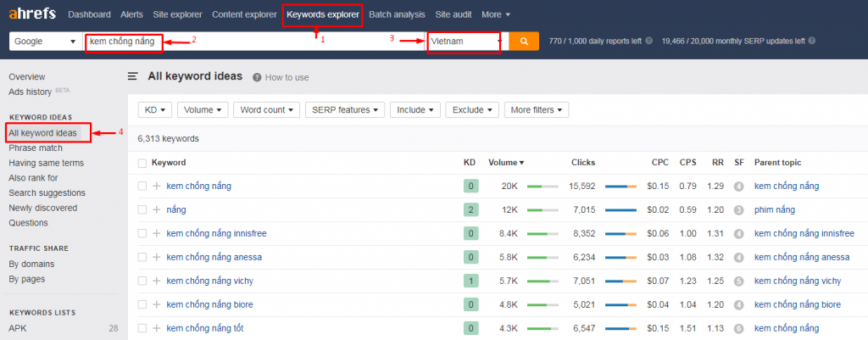Screen dimensions: 868x340
Task: Click info icon after monthly SERP updates left
Action: pyautogui.click(x=810, y=41)
